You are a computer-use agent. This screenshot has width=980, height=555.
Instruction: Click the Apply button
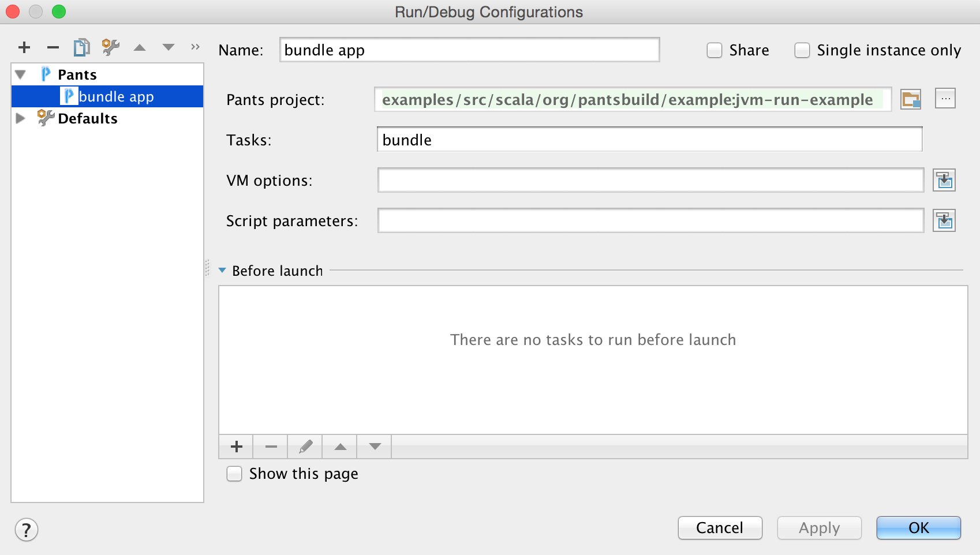point(820,528)
